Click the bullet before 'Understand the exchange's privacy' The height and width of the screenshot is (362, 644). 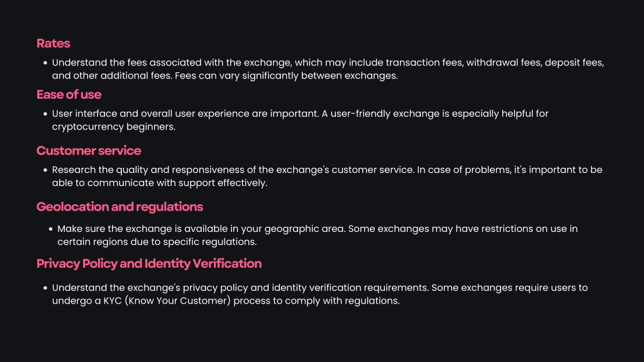pyautogui.click(x=45, y=288)
